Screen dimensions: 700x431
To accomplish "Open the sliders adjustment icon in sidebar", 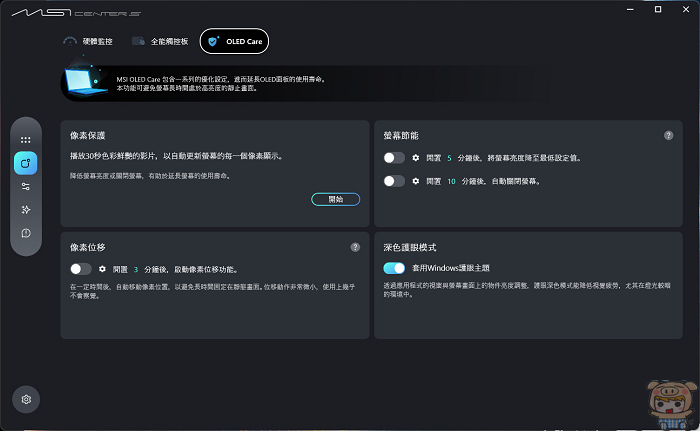I will 26,187.
